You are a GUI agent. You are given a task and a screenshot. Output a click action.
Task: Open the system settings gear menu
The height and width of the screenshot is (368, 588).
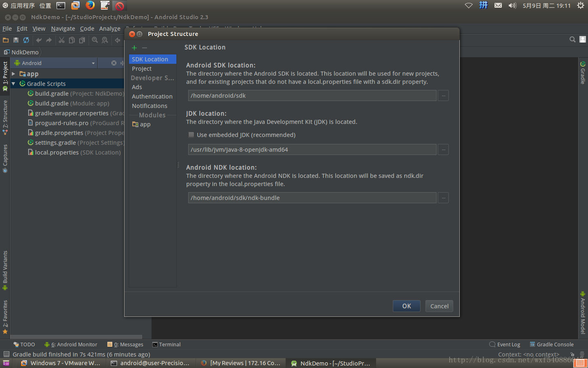tap(581, 5)
